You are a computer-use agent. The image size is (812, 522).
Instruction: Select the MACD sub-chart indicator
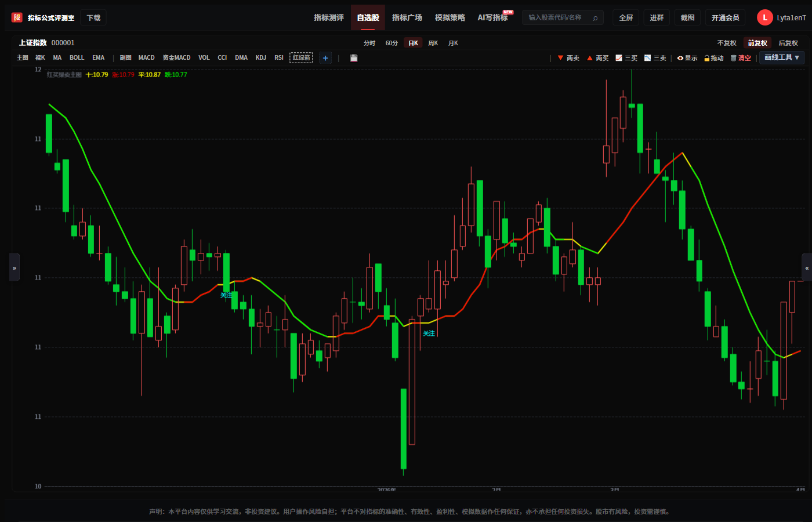(x=147, y=58)
